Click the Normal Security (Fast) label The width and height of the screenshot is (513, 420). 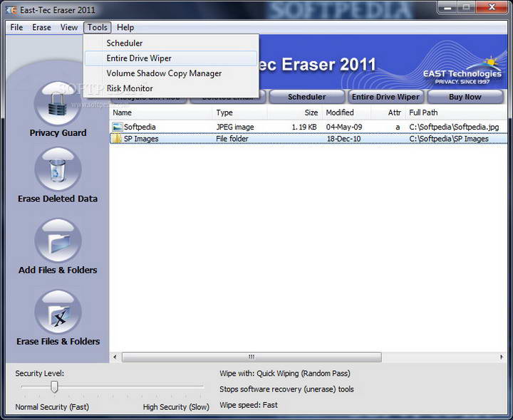click(52, 407)
